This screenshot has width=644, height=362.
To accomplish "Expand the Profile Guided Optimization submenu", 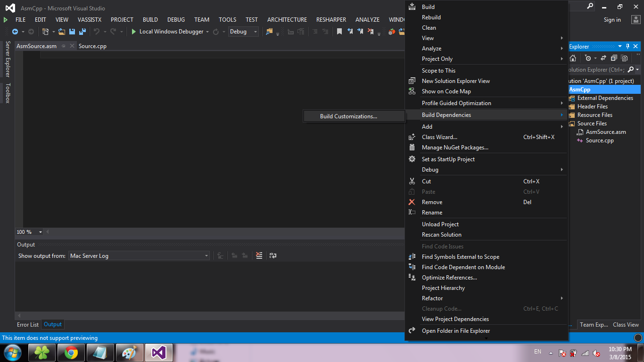I will 486,103.
